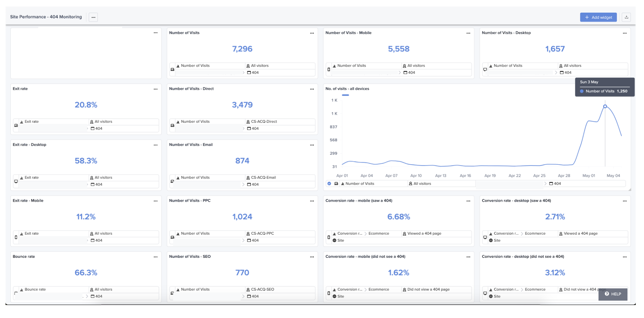Viewport: 644px width, 318px height.
Task: Open dashboard options menu beside title
Action: pyautogui.click(x=94, y=17)
